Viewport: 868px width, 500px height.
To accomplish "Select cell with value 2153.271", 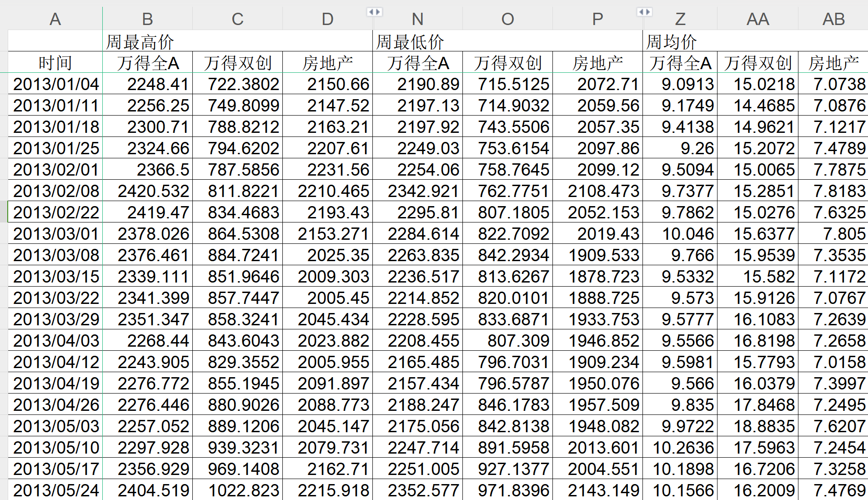I will pyautogui.click(x=327, y=233).
